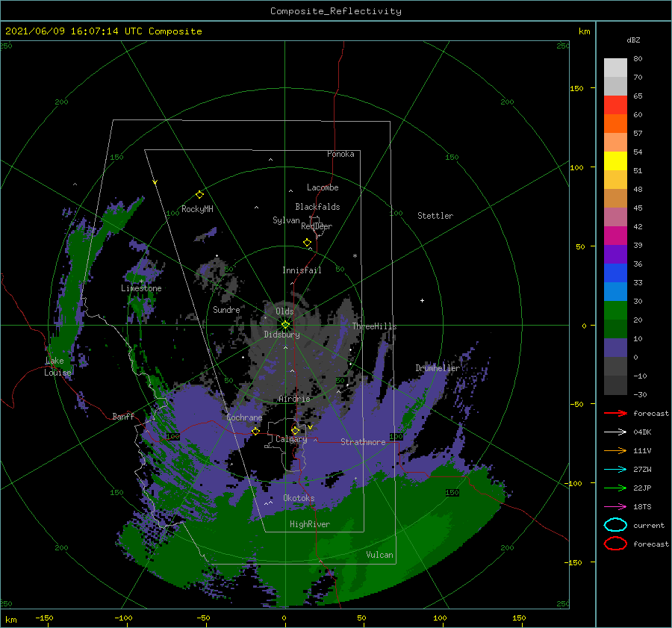Click the 'current' legend text label
The image size is (672, 628).
[649, 526]
